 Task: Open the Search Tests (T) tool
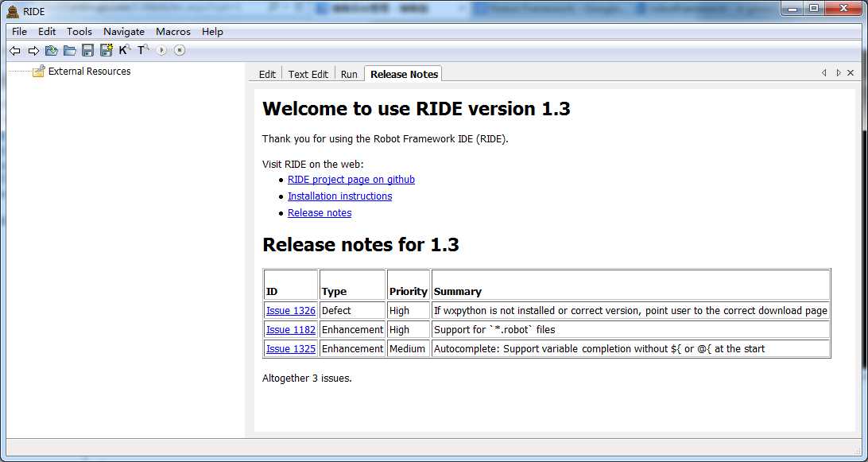(143, 50)
